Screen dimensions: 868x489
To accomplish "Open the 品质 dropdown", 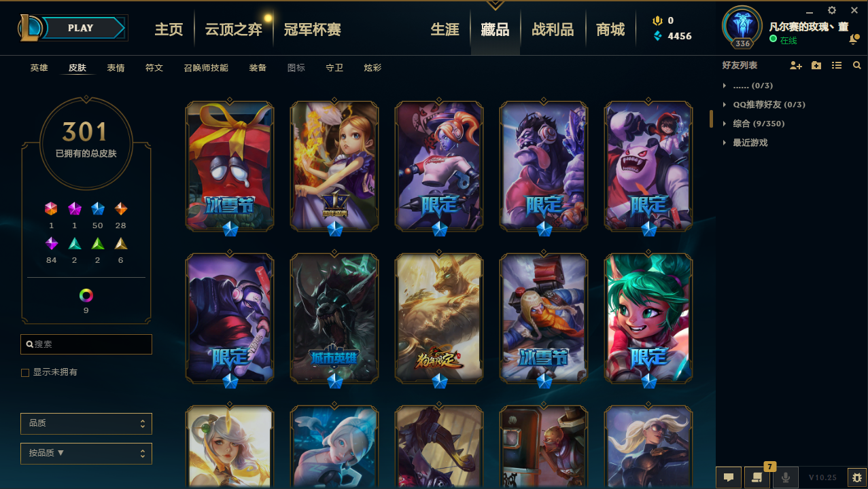I will pyautogui.click(x=86, y=423).
